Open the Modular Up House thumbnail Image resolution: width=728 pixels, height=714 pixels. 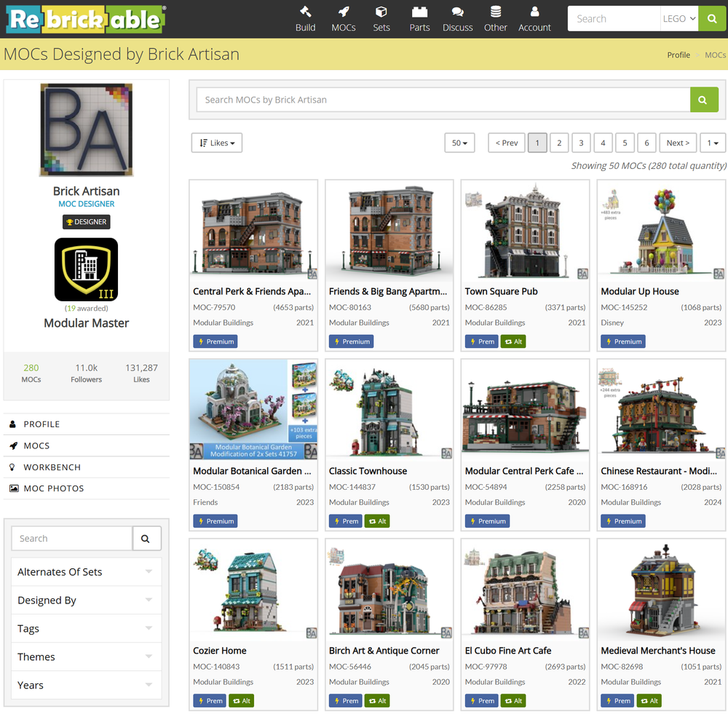[x=661, y=231]
